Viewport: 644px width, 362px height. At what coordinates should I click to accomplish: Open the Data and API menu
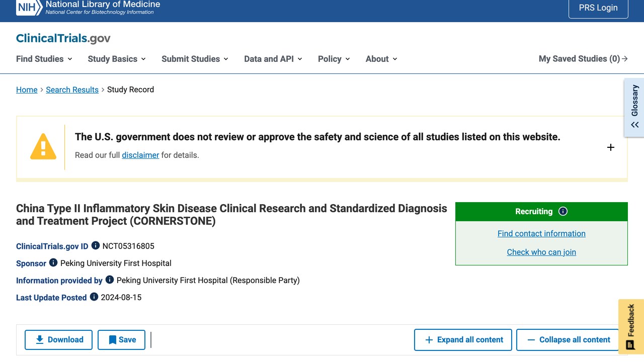[273, 59]
